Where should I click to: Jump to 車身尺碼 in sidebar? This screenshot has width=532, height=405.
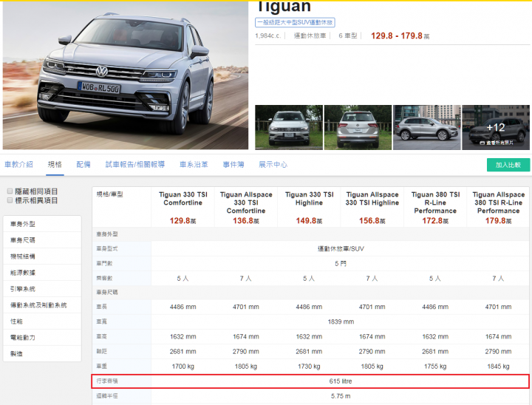[x=42, y=240]
